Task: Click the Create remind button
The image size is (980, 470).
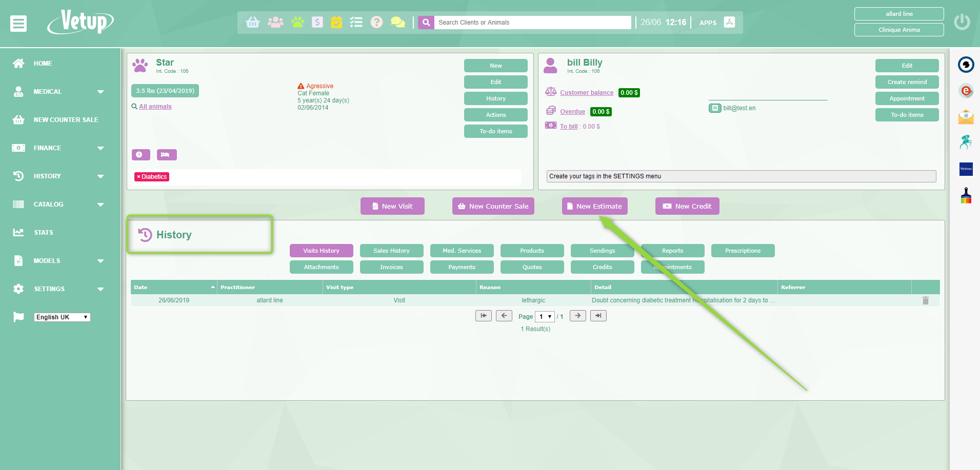Action: (907, 82)
